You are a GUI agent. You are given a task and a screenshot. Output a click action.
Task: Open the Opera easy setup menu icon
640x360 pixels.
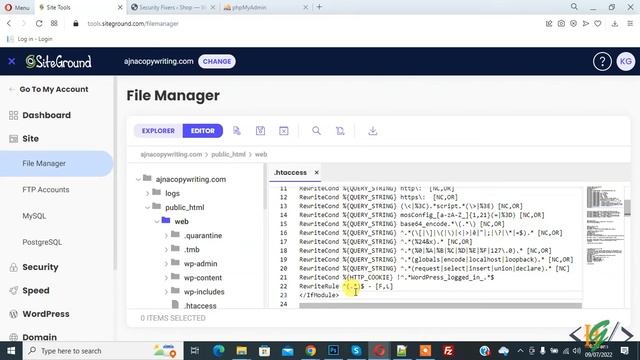coord(630,24)
